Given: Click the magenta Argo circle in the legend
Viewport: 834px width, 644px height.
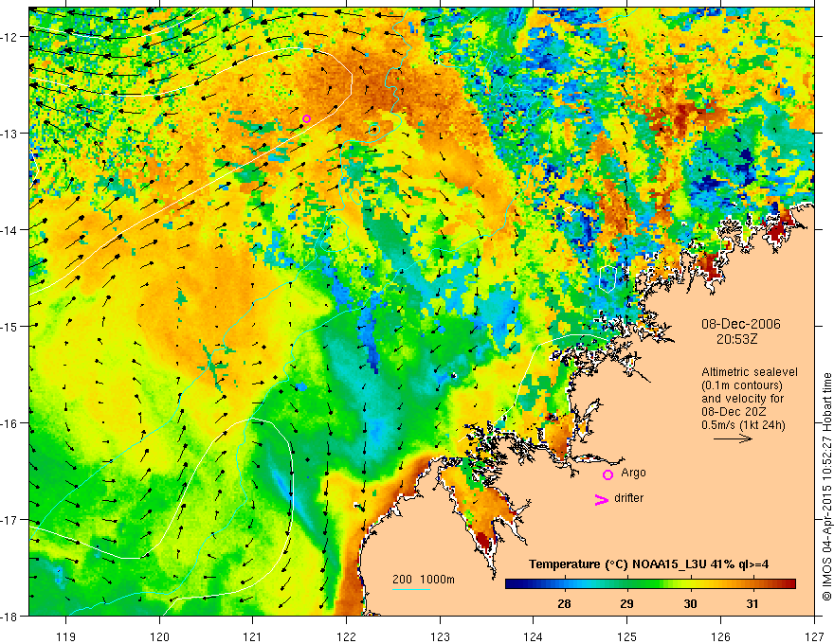Looking at the screenshot, I should [x=607, y=475].
